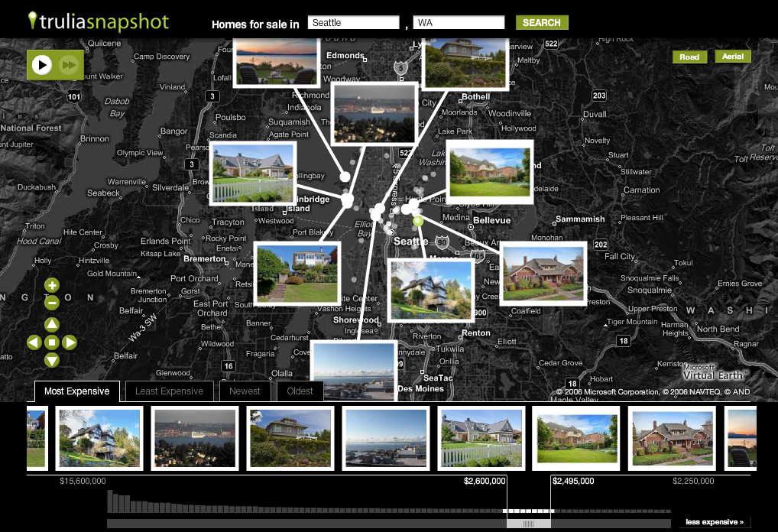Open the Least Expensive listings tab
This screenshot has height=532, width=778.
tap(168, 391)
